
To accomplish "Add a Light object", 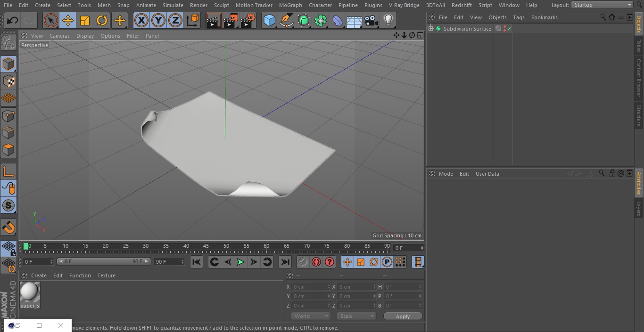I will (x=388, y=20).
